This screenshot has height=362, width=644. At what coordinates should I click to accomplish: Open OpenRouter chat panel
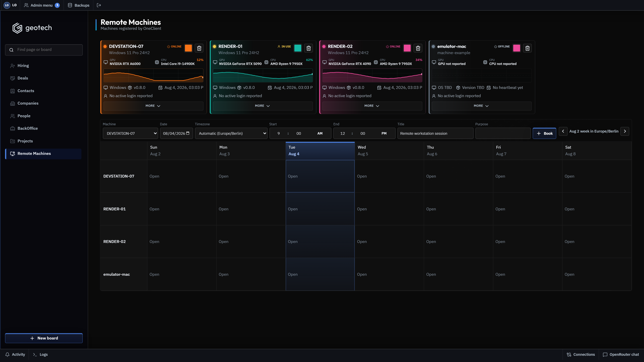pos(621,355)
